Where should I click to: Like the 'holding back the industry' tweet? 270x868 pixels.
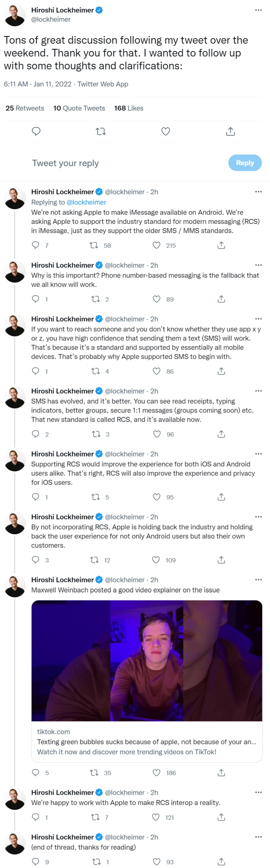[156, 560]
